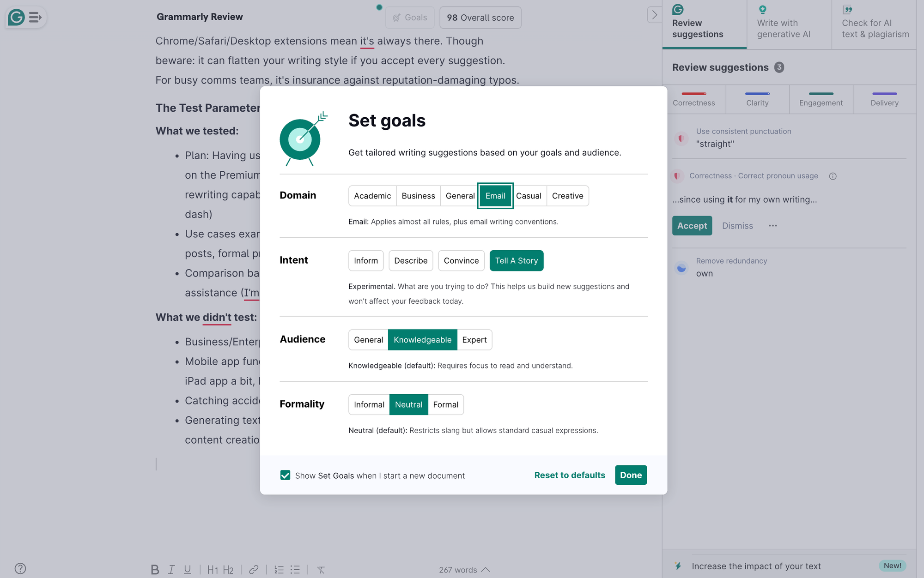Viewport: 924px width, 578px height.
Task: Filter by Delivery category
Action: click(x=885, y=99)
